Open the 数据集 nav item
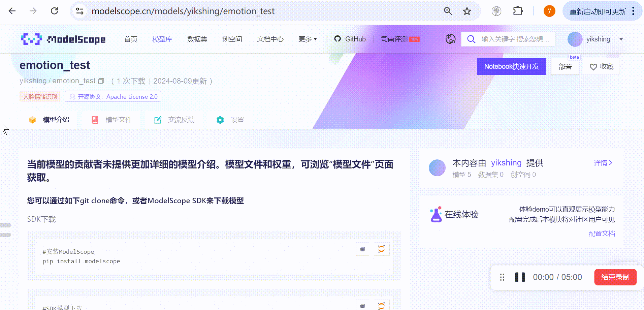 (x=197, y=39)
